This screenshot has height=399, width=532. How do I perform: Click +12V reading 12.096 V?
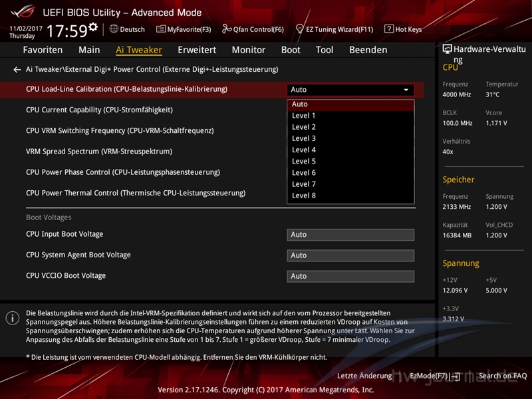[x=455, y=291]
